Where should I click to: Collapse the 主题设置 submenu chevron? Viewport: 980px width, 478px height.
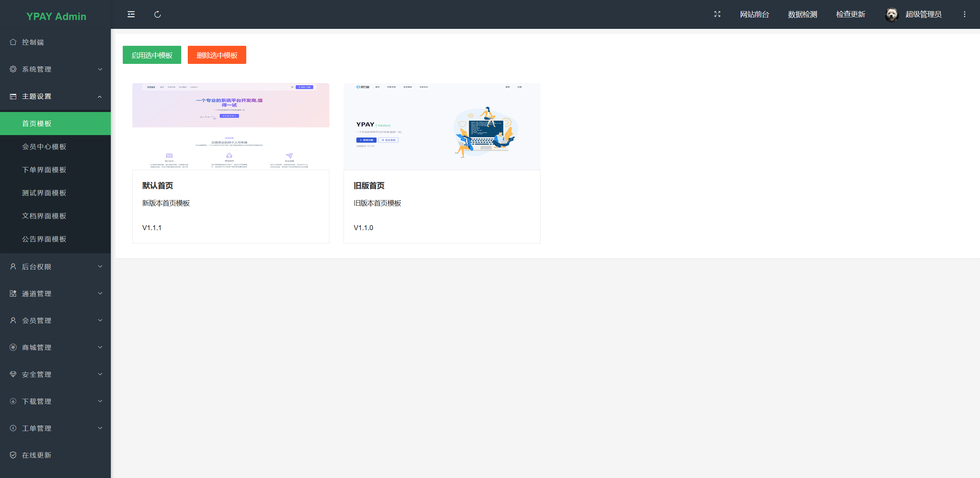click(x=100, y=97)
